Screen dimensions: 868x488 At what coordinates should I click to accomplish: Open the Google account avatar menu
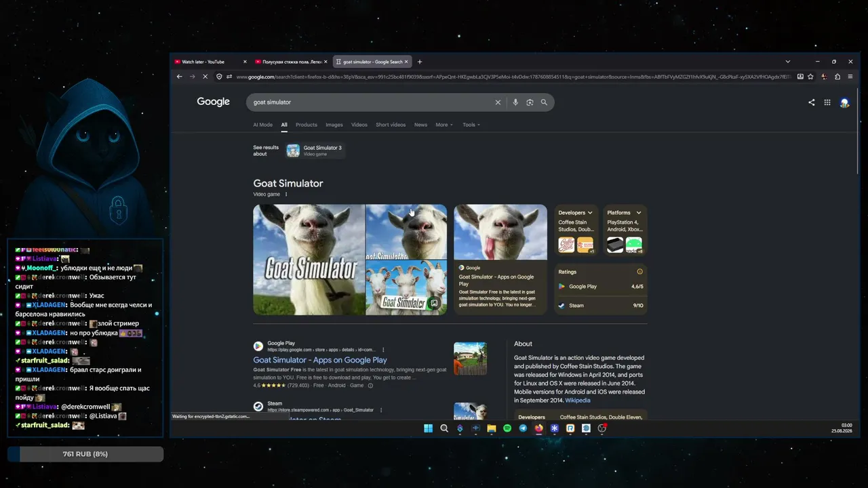[x=844, y=102]
